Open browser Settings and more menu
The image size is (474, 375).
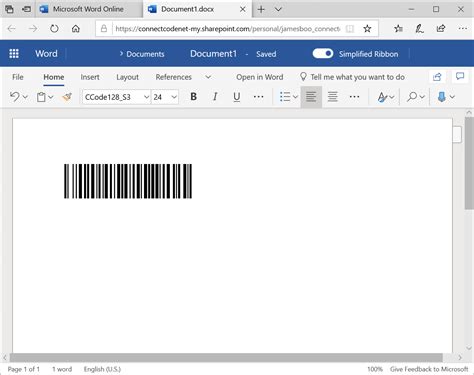coord(462,29)
